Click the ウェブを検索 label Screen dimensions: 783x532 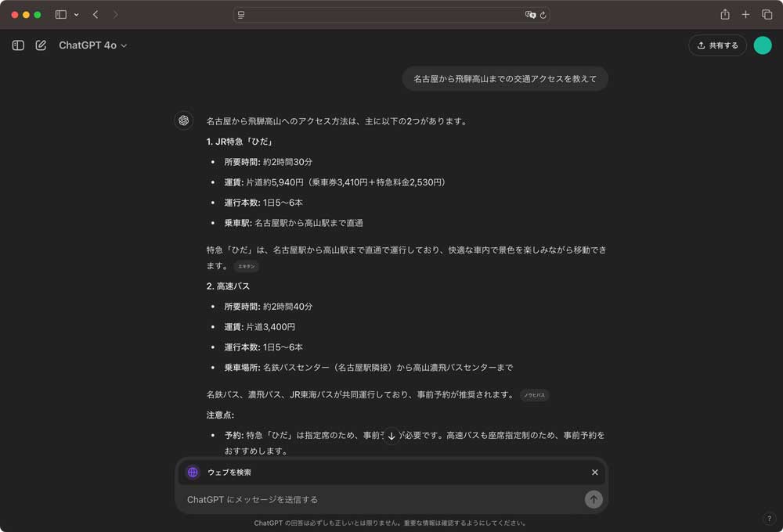[229, 473]
